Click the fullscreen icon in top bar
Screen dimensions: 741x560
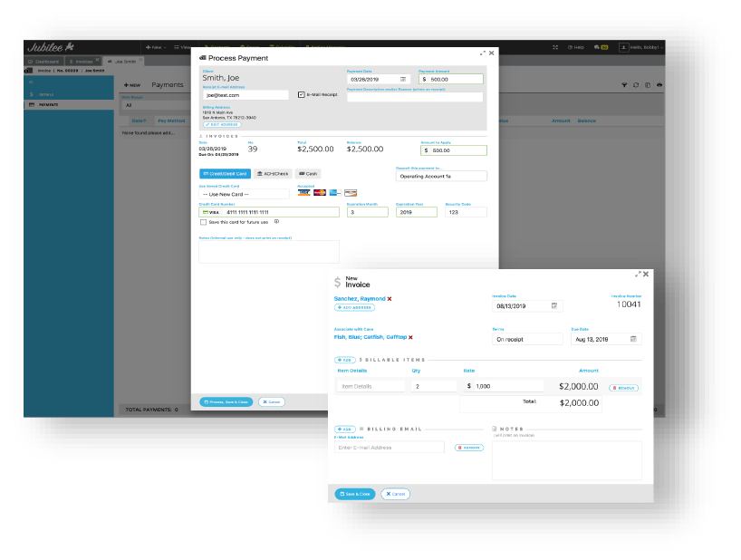point(555,47)
